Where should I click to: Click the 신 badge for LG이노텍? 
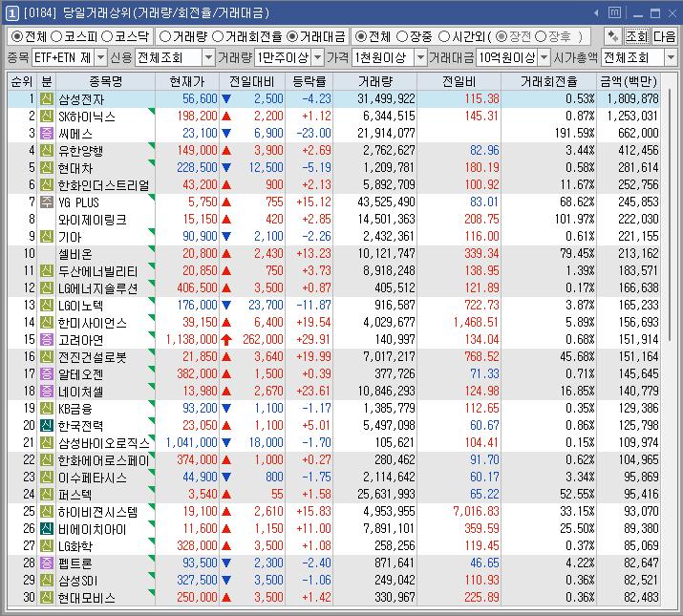coord(47,306)
